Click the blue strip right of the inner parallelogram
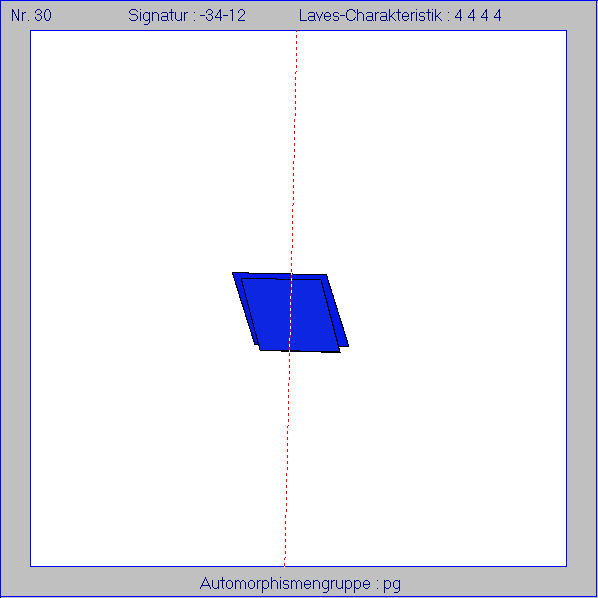This screenshot has height=598, width=598. 336,311
